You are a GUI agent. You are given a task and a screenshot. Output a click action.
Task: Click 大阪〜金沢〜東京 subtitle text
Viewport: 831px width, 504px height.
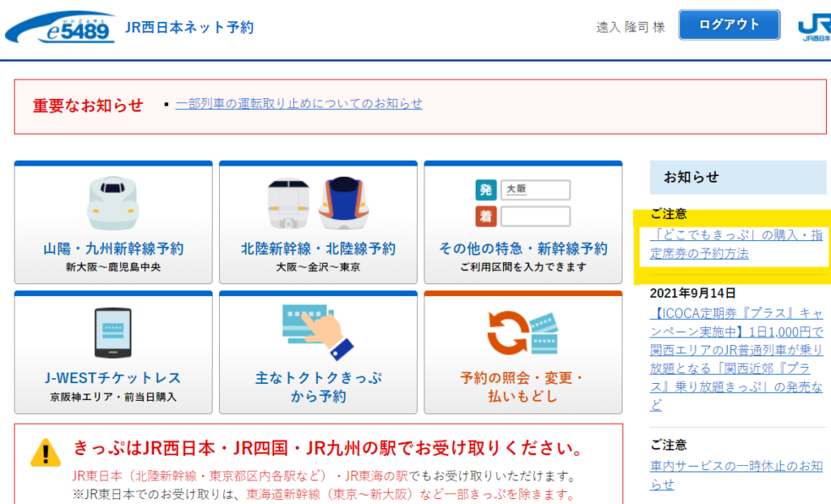point(318,267)
